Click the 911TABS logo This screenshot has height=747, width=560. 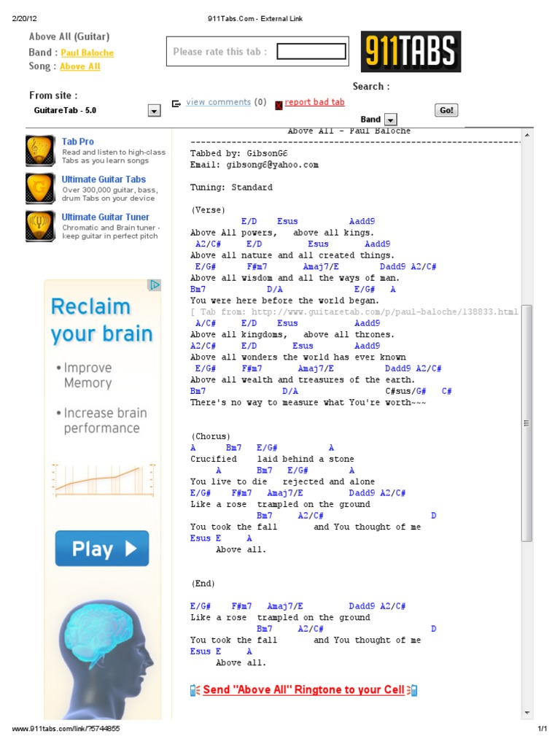tap(411, 52)
